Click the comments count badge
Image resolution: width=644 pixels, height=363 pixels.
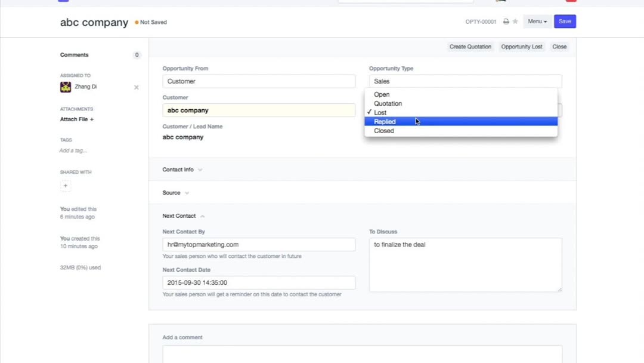[x=137, y=55]
